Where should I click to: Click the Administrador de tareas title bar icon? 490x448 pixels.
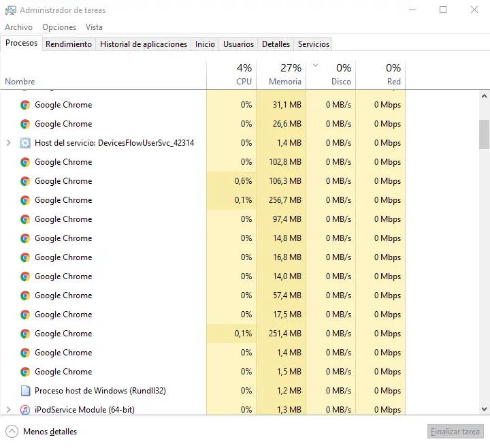point(10,10)
